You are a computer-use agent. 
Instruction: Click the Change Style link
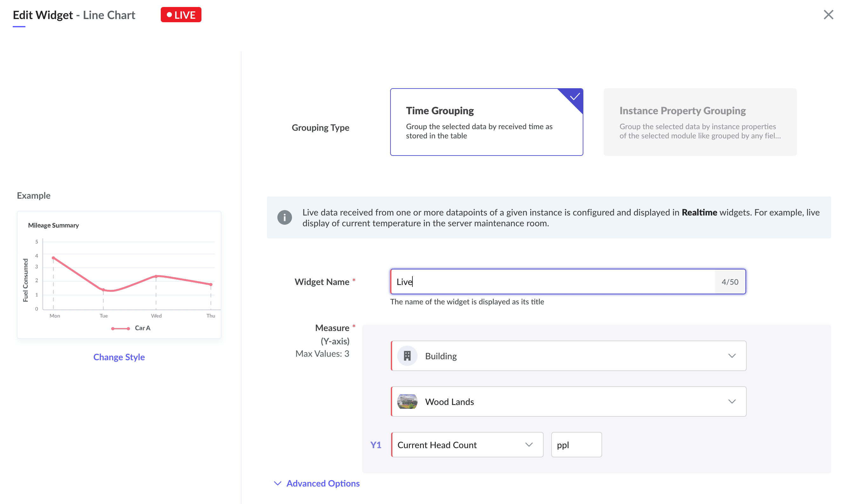pyautogui.click(x=119, y=357)
